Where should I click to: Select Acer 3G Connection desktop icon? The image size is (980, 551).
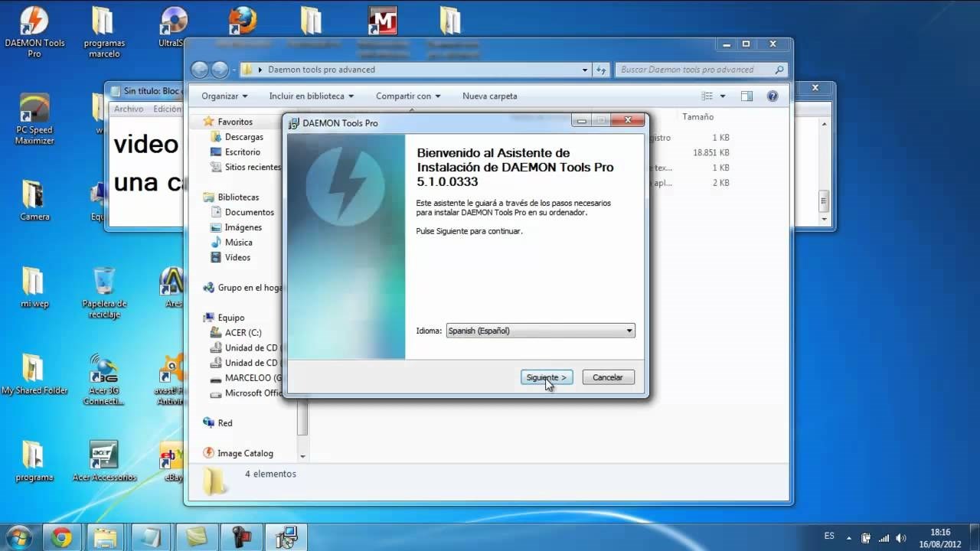click(x=104, y=380)
